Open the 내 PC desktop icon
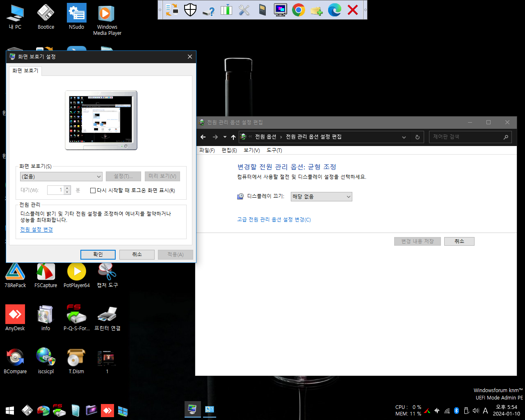 pos(15,17)
